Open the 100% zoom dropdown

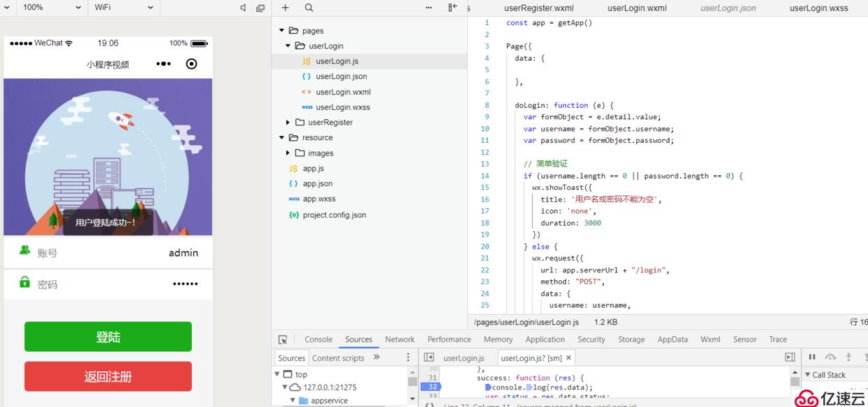click(51, 7)
